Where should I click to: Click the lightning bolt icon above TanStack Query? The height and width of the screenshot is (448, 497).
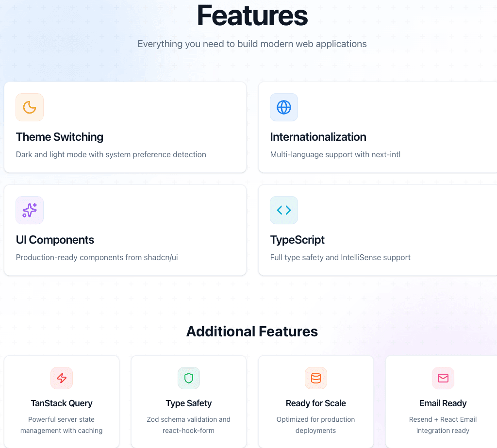pos(62,378)
